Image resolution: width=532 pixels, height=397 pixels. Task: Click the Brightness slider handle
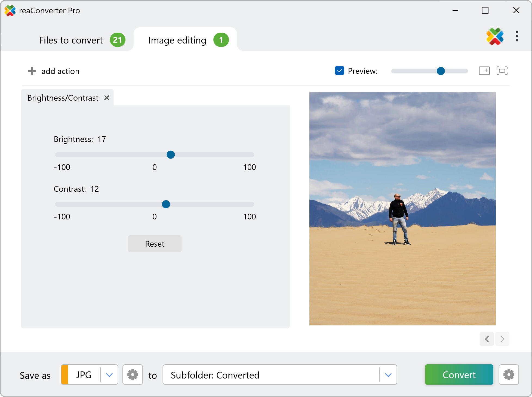coord(171,155)
